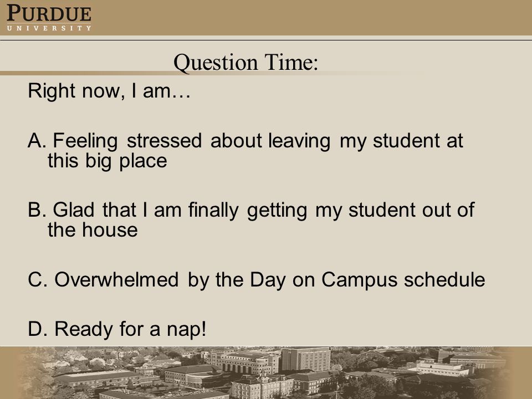Click the letter 'D.' option marker
Image resolution: width=532 pixels, height=399 pixels.
pyautogui.click(x=38, y=329)
